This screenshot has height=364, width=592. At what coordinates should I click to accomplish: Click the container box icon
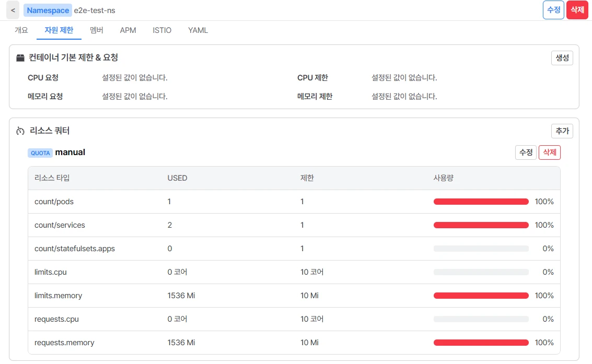pyautogui.click(x=20, y=58)
